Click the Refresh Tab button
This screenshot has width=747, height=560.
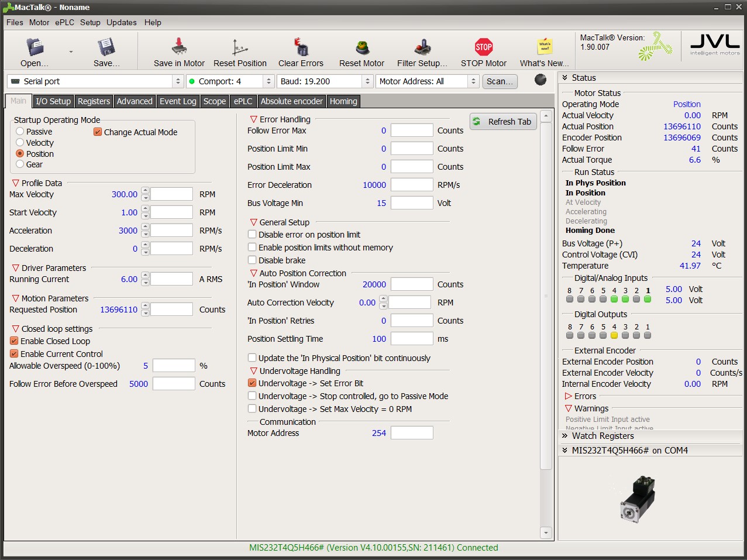(503, 122)
